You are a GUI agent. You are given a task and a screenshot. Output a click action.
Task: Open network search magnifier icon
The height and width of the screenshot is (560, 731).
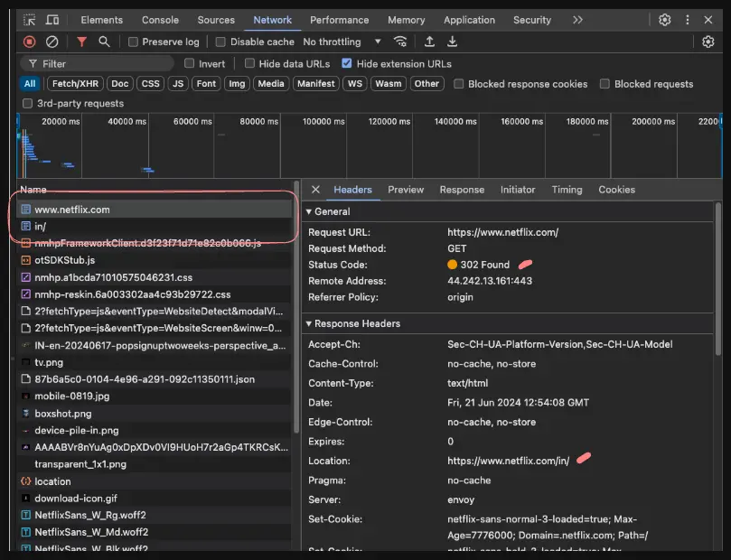(105, 42)
